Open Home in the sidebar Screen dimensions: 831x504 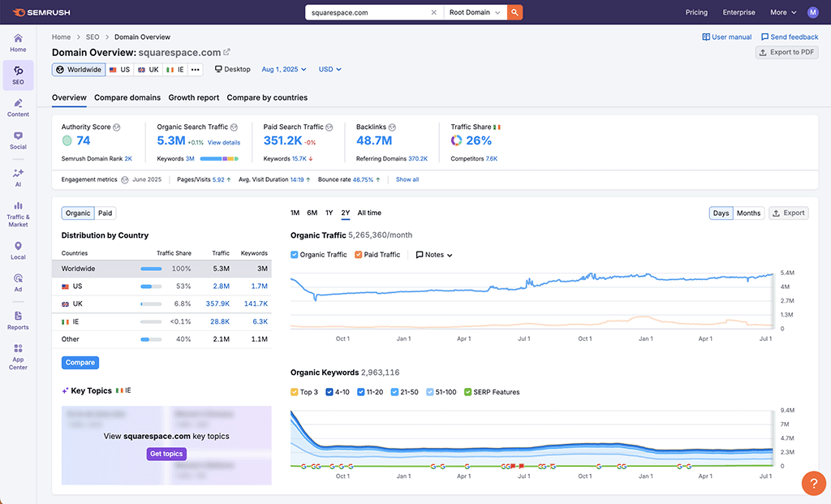pos(18,43)
